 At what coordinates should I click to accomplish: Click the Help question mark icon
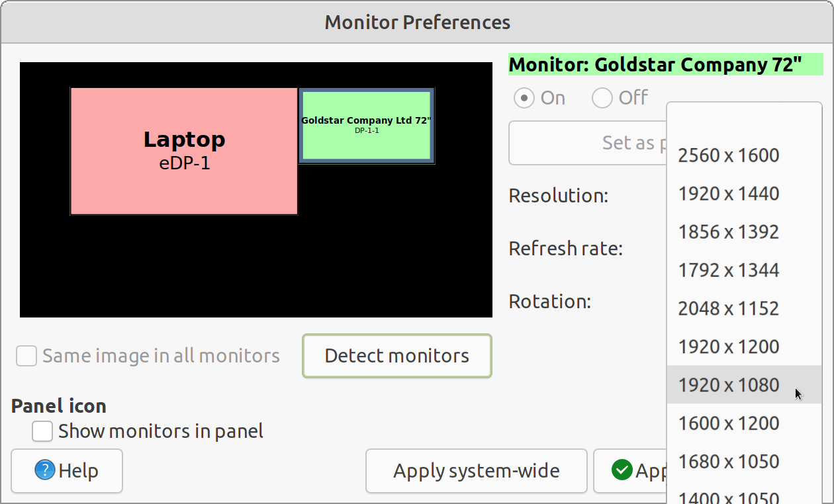(44, 471)
